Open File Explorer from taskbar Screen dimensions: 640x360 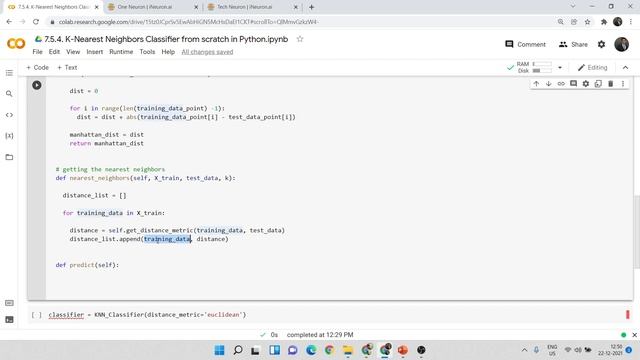[x=348, y=350]
